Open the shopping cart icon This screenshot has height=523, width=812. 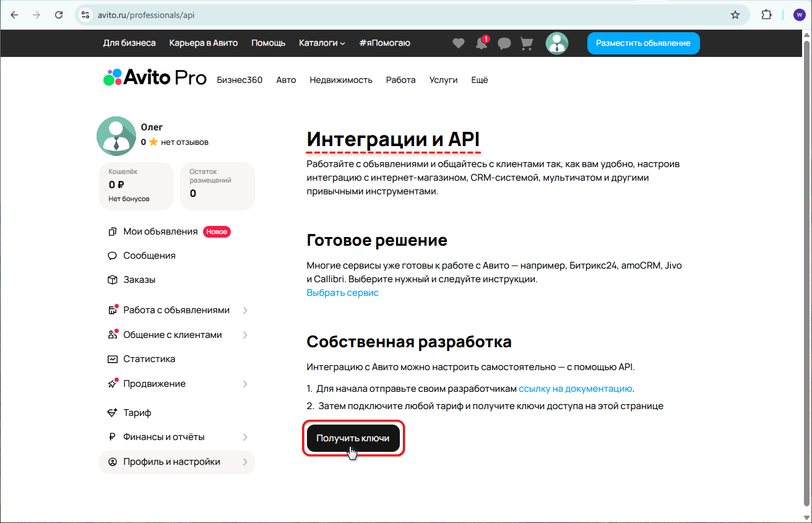click(x=527, y=43)
